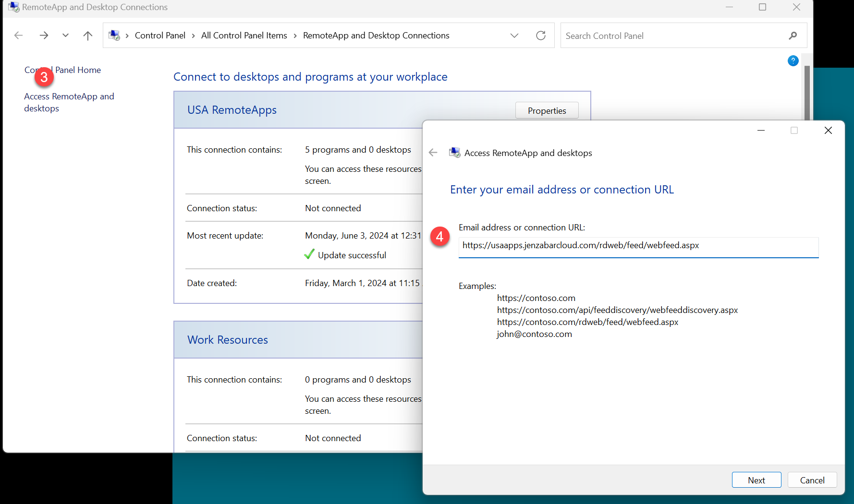
Task: Click 'Friday, March 1, 2024' creation date
Action: pos(362,283)
